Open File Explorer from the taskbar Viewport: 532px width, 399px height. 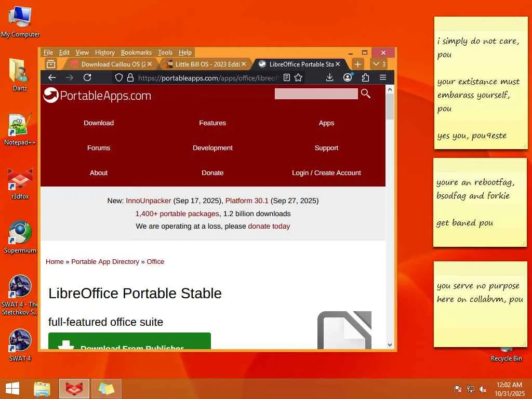click(x=42, y=389)
